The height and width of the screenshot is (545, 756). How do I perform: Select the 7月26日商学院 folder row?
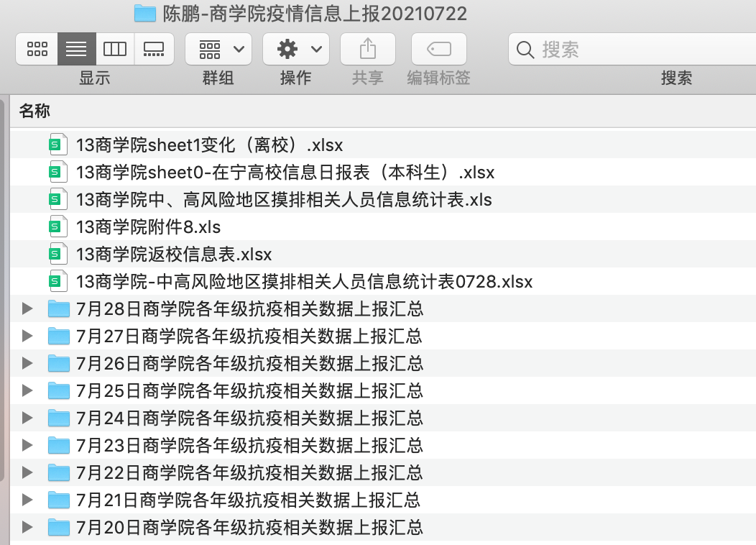(x=249, y=364)
